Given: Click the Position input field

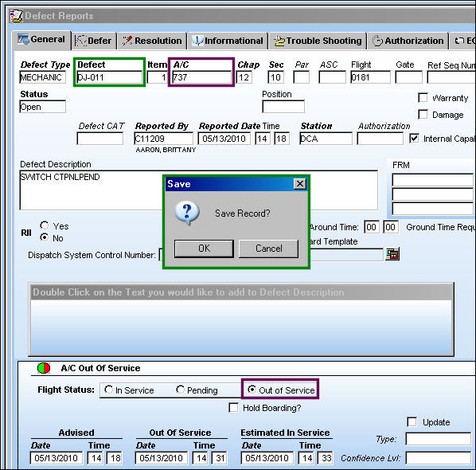Looking at the screenshot, I should pos(283,107).
